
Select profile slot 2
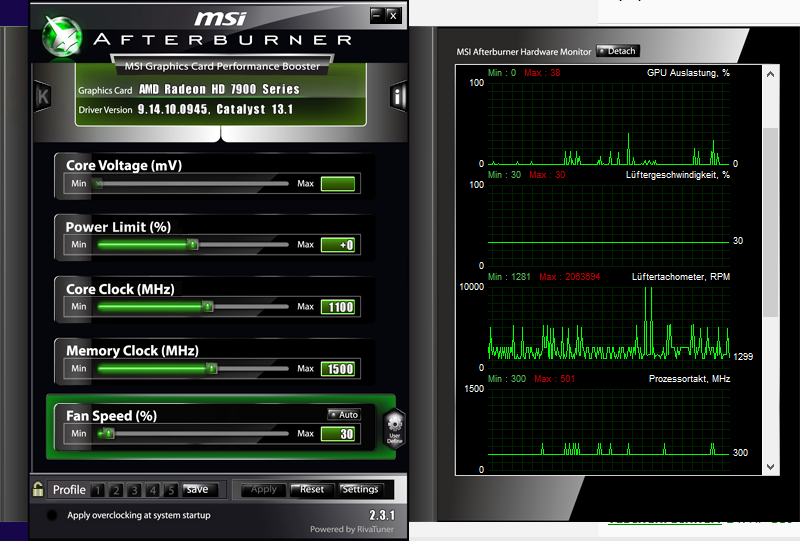click(116, 490)
